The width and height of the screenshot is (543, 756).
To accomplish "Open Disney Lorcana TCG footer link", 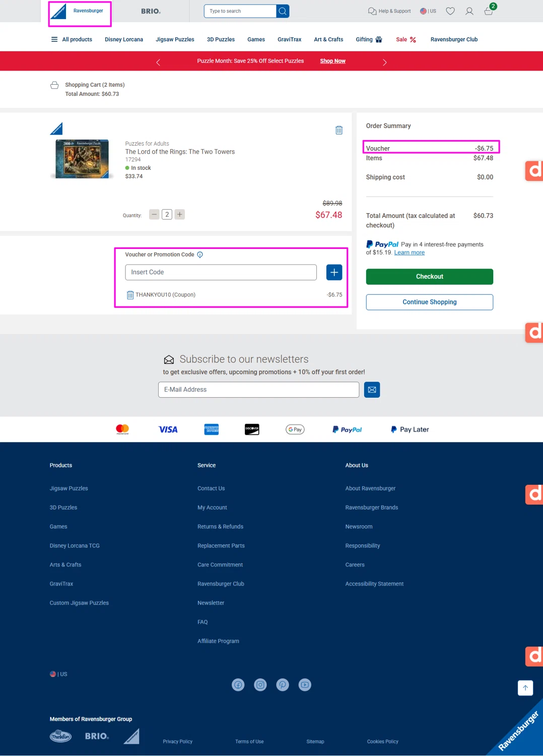I will (75, 546).
